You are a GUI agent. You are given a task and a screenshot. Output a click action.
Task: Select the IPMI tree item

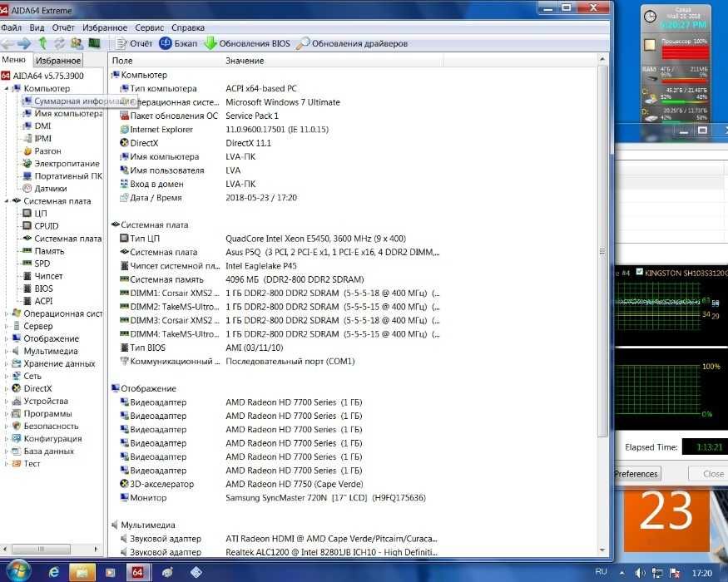[x=37, y=139]
